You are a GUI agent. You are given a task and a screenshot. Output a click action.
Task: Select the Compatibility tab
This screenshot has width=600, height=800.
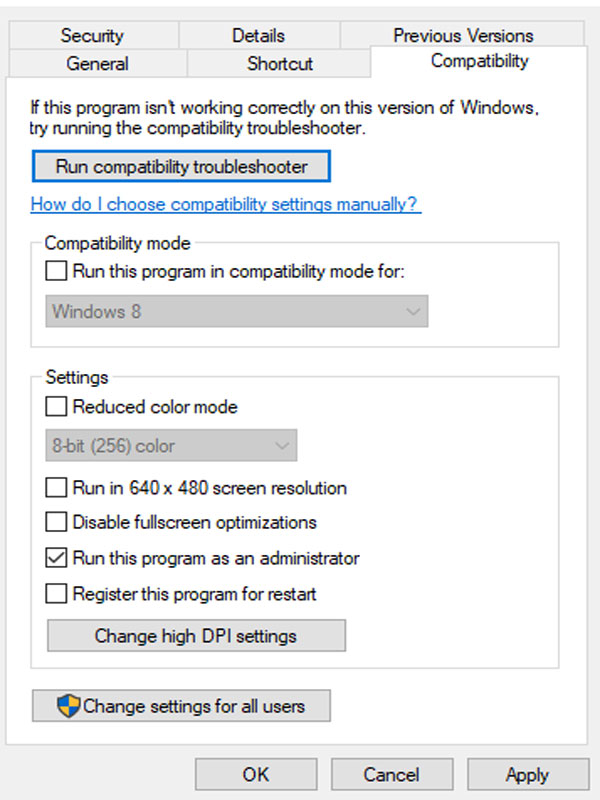coord(479,61)
